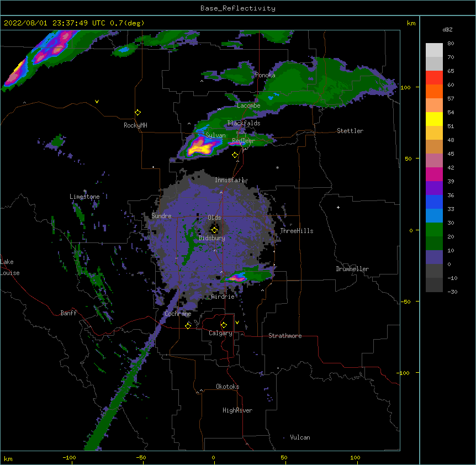Click the Didsbury label

coord(212,238)
